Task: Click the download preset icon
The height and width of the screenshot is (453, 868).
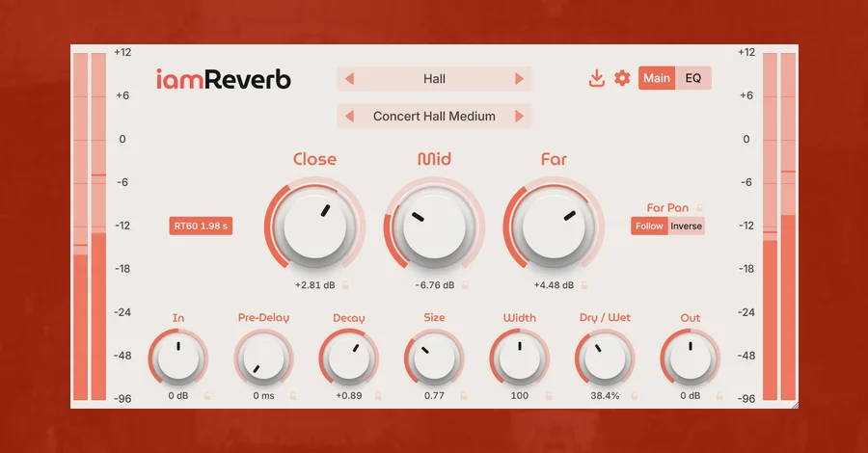Action: click(596, 78)
